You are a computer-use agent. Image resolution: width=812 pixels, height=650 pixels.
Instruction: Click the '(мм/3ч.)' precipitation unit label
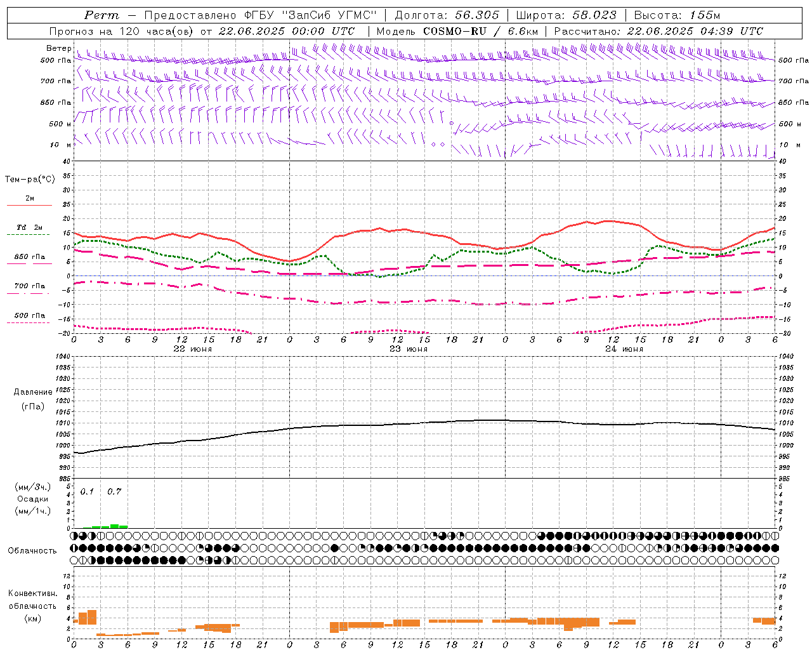coord(33,487)
